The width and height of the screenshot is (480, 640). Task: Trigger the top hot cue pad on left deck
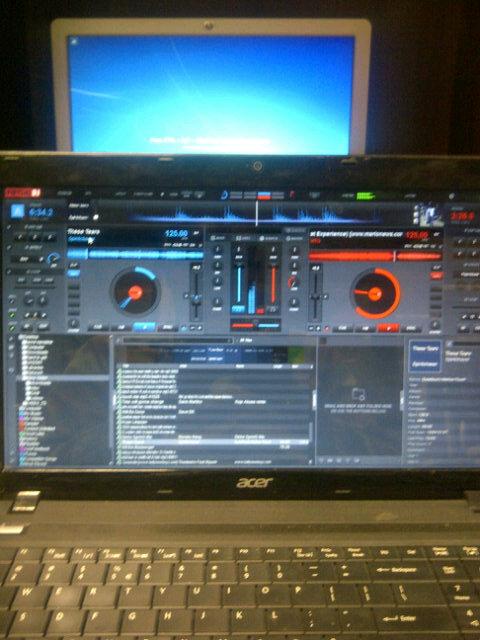73,266
